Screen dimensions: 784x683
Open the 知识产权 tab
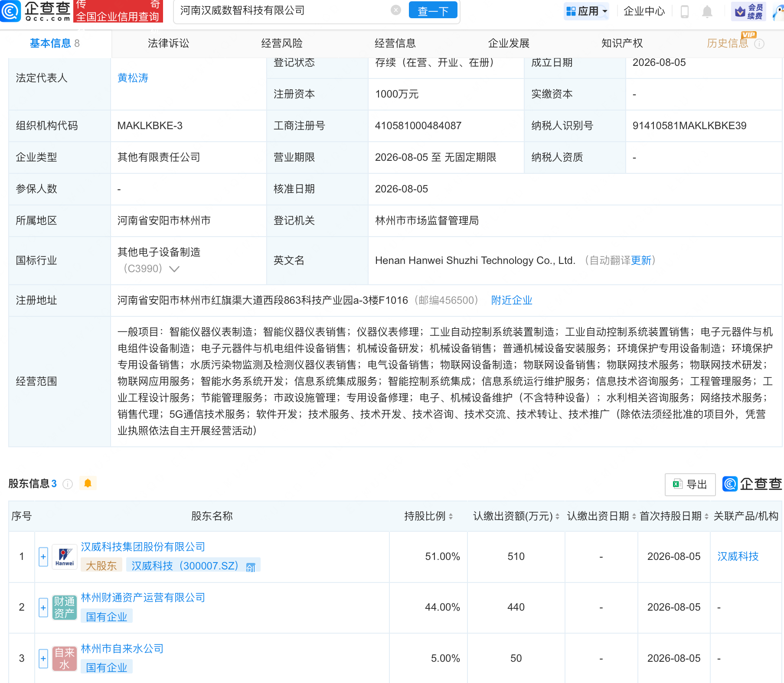tap(622, 43)
